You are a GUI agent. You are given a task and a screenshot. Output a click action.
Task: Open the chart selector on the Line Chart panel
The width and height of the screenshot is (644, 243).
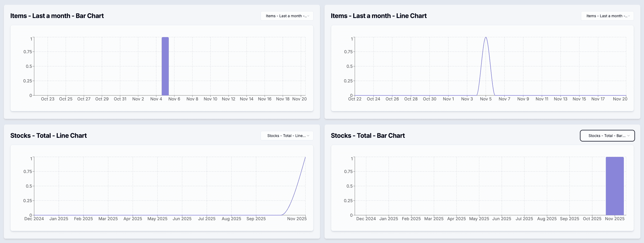[607, 16]
